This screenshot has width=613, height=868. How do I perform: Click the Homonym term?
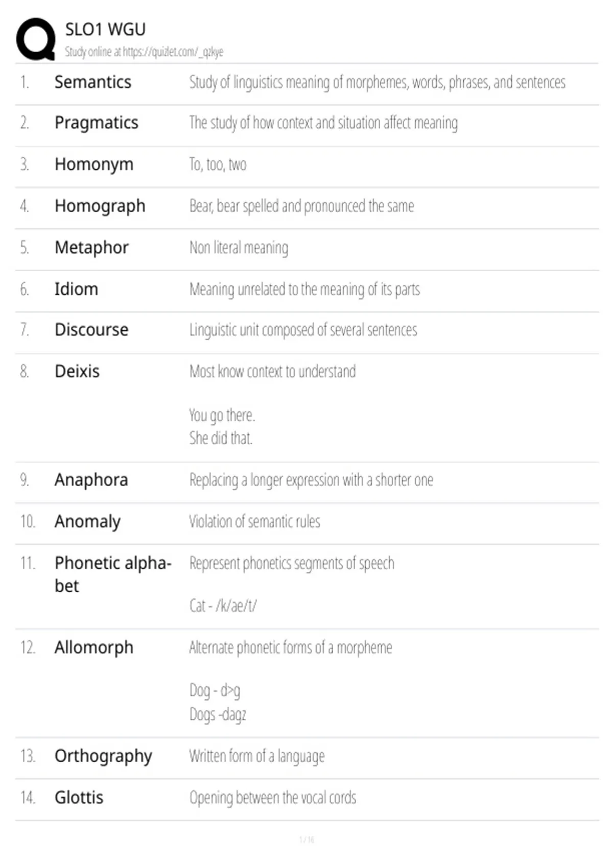(x=94, y=165)
